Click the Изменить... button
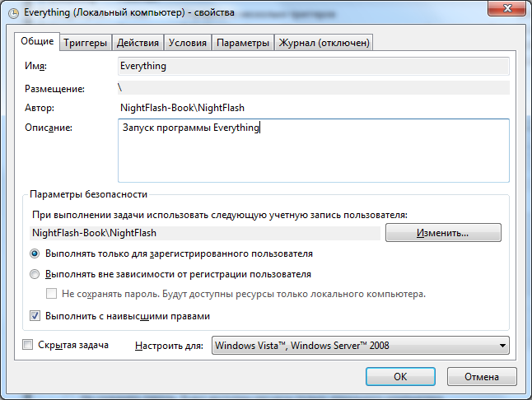532x400 pixels. [443, 233]
